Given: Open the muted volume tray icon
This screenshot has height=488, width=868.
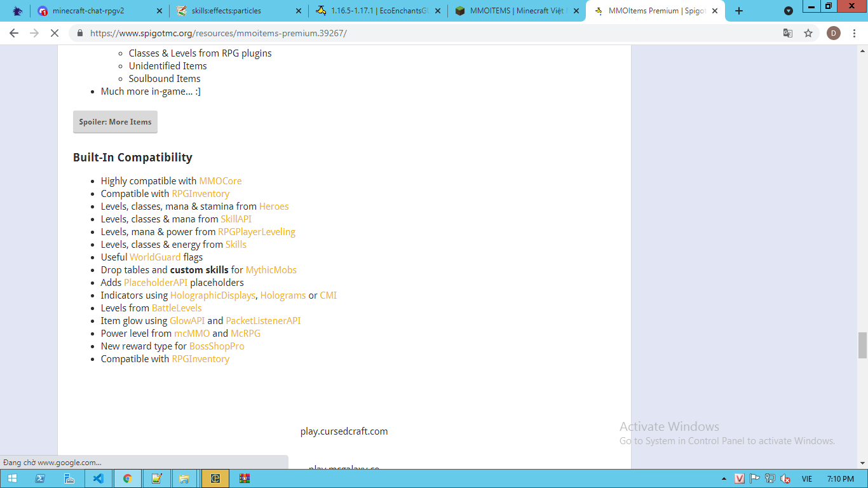Looking at the screenshot, I should [x=785, y=478].
